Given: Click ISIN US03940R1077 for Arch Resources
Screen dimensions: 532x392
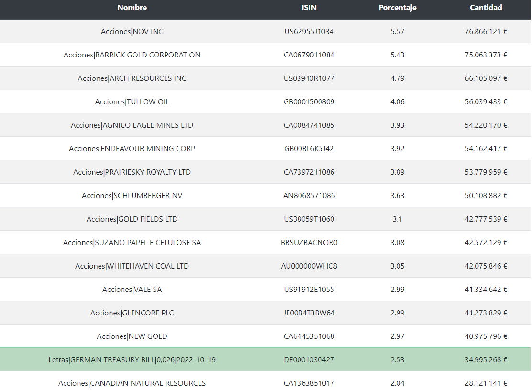Looking at the screenshot, I should [x=309, y=78].
